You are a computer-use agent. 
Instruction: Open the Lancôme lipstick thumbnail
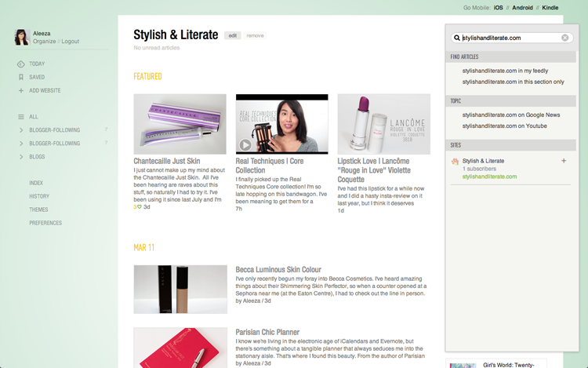[x=384, y=124]
